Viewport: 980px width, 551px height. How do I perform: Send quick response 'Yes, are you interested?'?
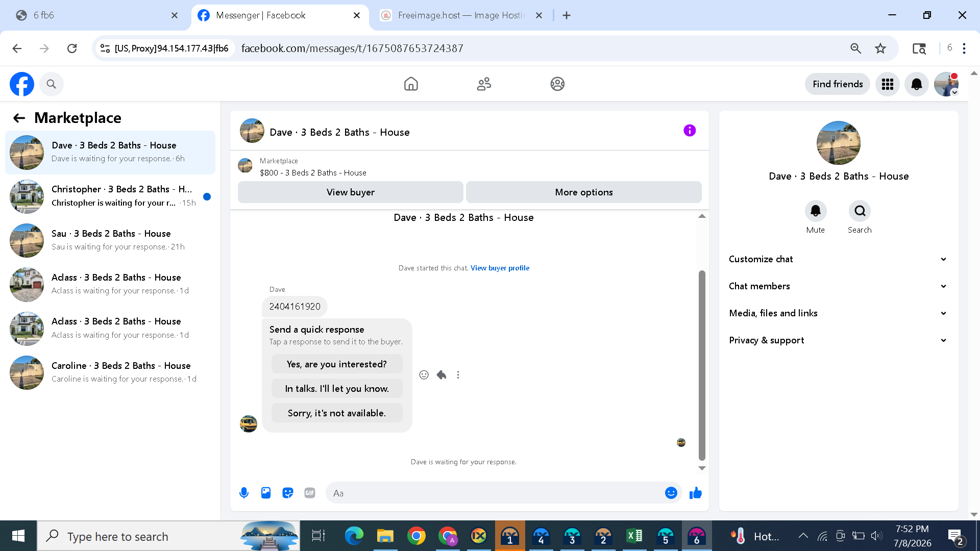click(337, 364)
